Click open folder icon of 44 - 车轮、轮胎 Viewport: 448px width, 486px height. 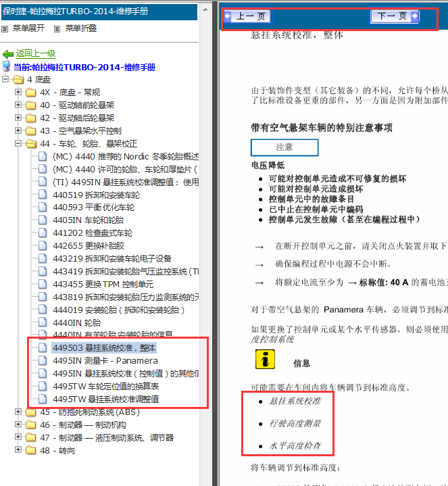click(30, 144)
